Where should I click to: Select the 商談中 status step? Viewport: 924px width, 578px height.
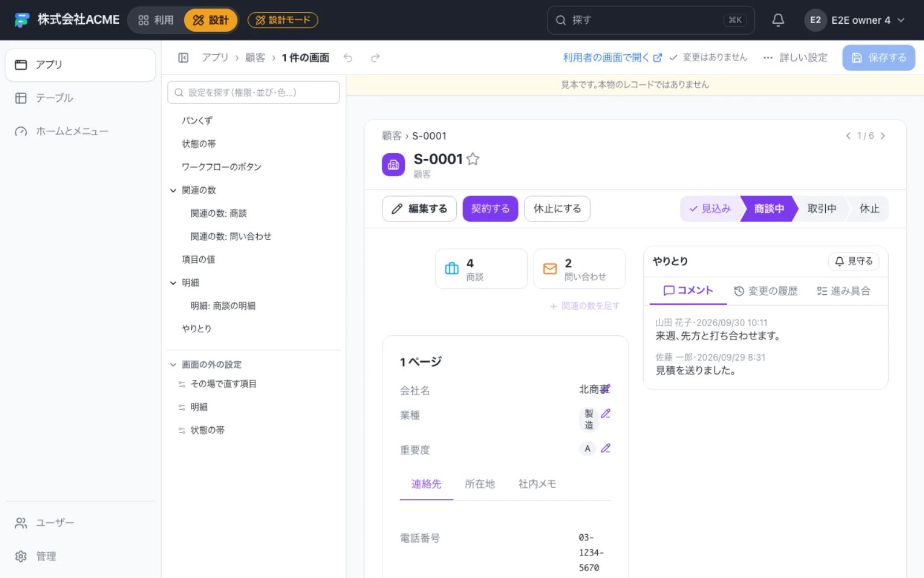point(769,209)
